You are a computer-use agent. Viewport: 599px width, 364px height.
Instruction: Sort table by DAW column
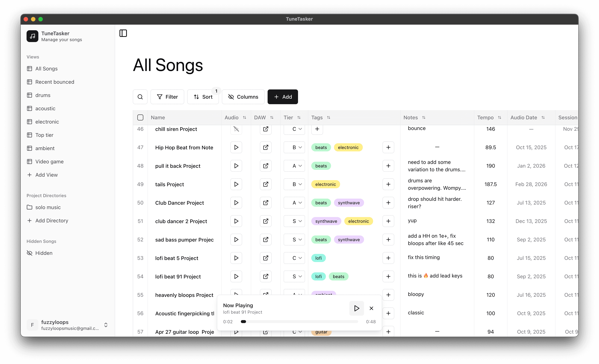(x=272, y=118)
